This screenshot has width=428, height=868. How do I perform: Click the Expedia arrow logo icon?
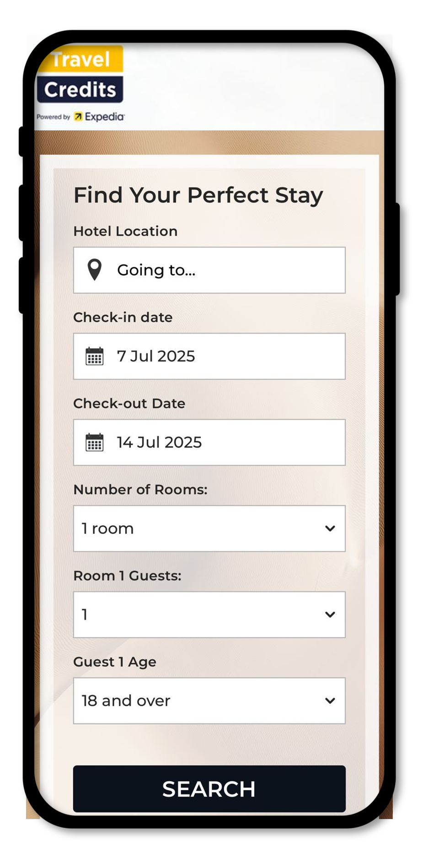click(x=79, y=117)
